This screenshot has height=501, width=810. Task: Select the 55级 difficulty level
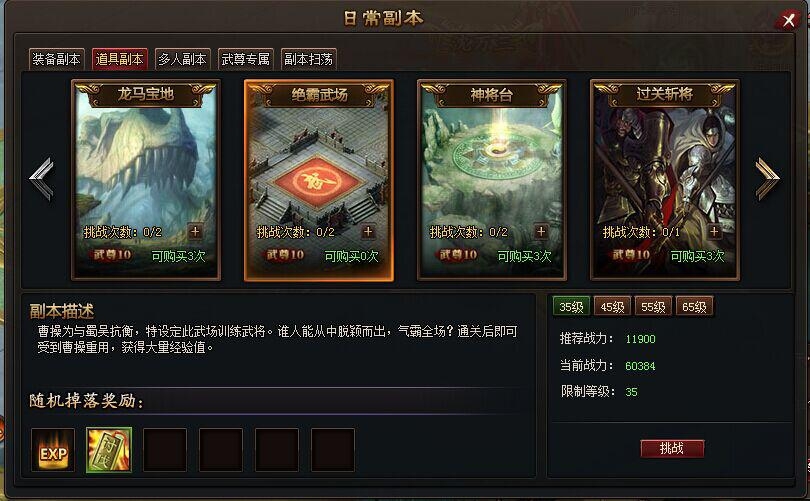point(653,307)
